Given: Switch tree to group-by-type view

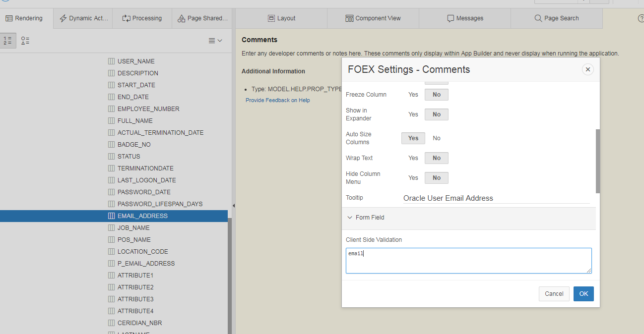Looking at the screenshot, I should [x=25, y=41].
